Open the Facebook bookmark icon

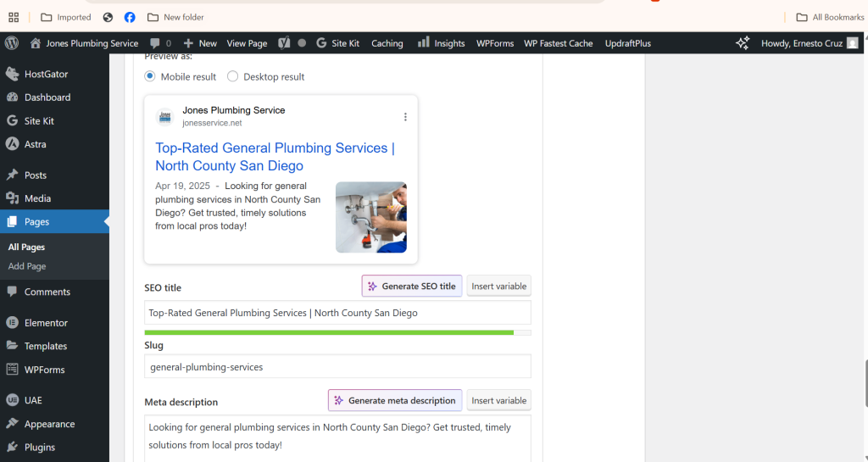pos(130,17)
